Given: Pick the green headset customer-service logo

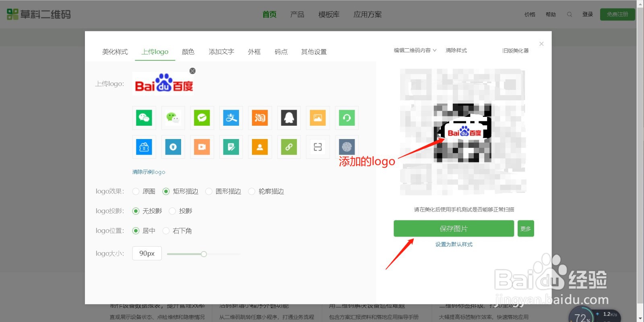Looking at the screenshot, I should [x=347, y=118].
